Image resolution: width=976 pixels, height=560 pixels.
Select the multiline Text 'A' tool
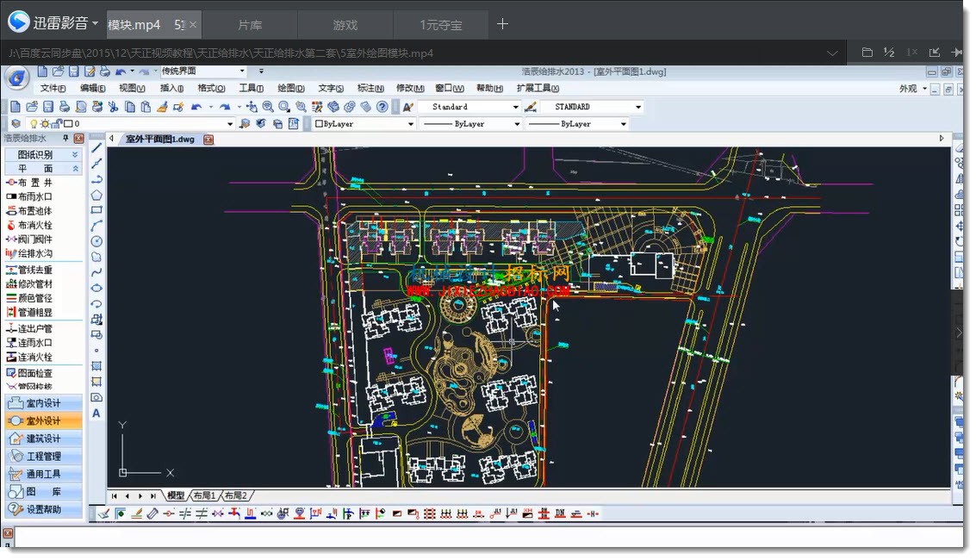[x=96, y=414]
